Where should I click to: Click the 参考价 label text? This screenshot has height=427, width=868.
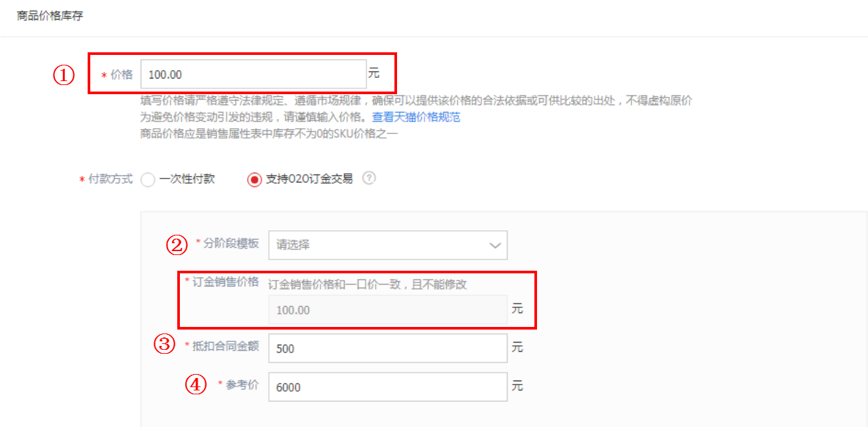coord(243,384)
